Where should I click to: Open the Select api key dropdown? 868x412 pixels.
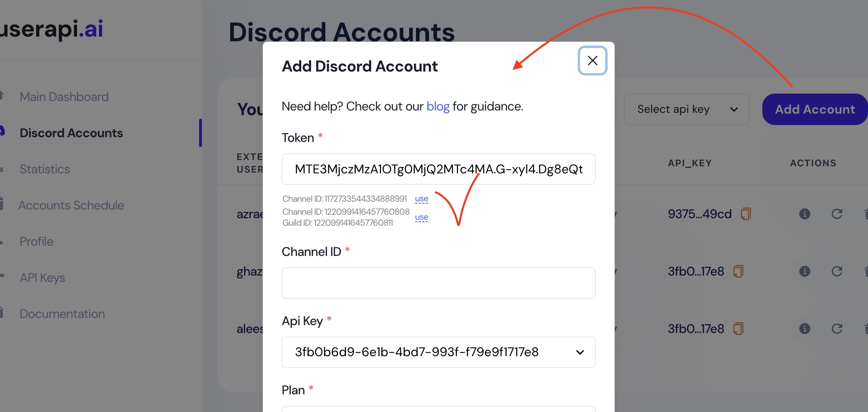pos(687,109)
